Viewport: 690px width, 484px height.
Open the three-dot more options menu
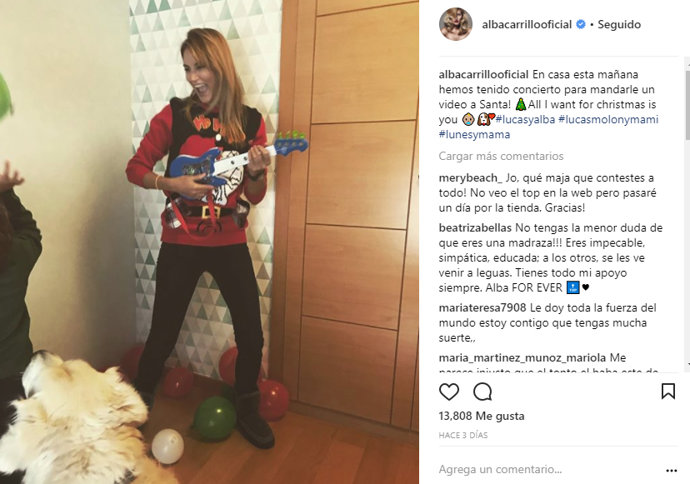pyautogui.click(x=672, y=470)
